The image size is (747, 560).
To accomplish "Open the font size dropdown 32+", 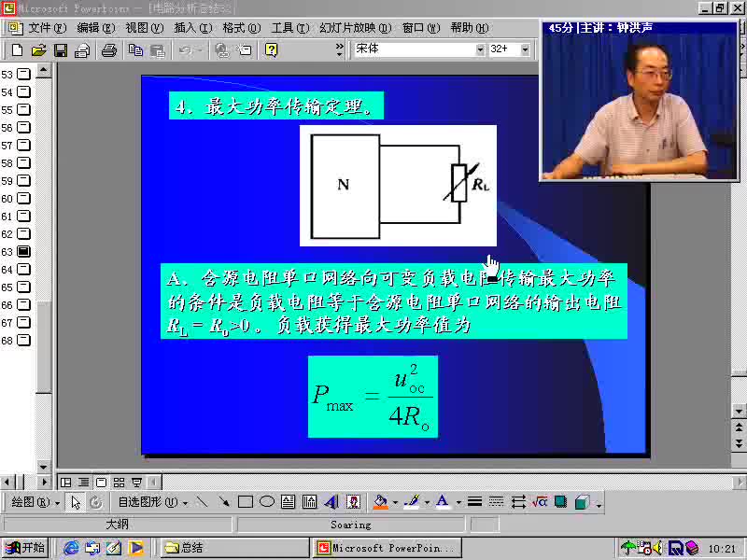I will (525, 49).
